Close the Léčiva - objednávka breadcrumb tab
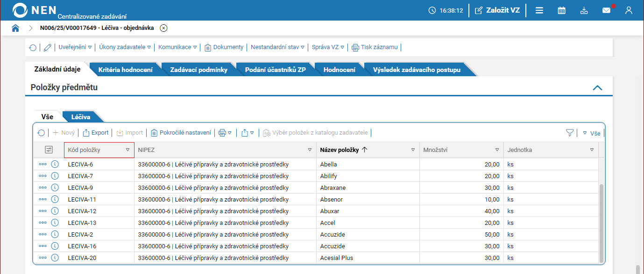 coord(163,28)
